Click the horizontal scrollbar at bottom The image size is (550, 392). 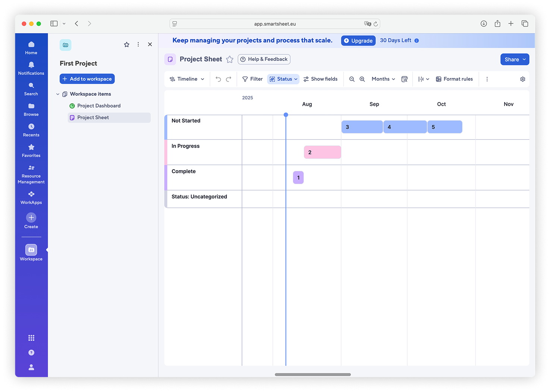[x=312, y=374]
